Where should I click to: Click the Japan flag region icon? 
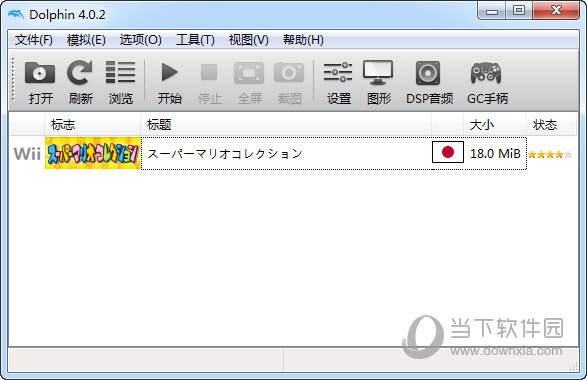[448, 152]
